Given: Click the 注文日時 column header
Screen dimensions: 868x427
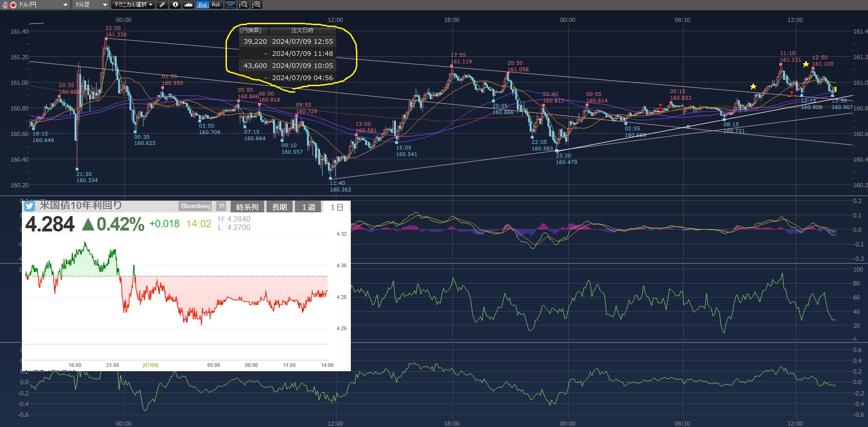Looking at the screenshot, I should click(302, 30).
